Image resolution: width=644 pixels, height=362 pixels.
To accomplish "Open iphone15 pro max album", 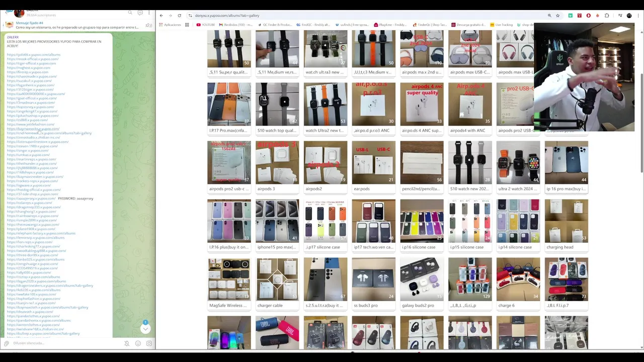I will (277, 225).
